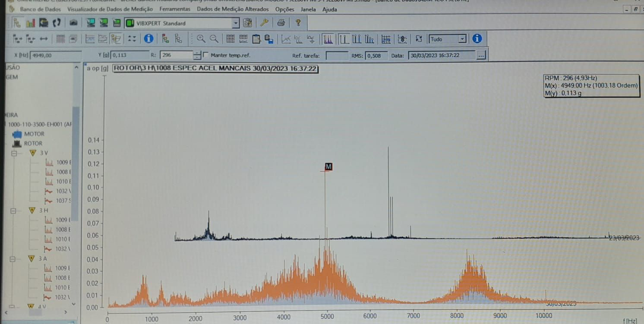Click the RMS value field
The image size is (644, 324).
376,55
